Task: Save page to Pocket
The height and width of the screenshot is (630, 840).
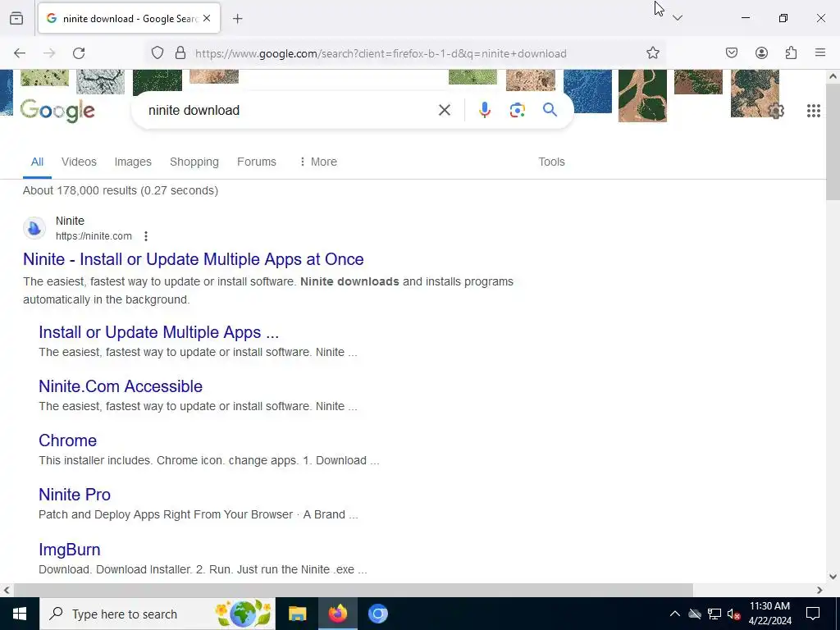Action: point(732,53)
